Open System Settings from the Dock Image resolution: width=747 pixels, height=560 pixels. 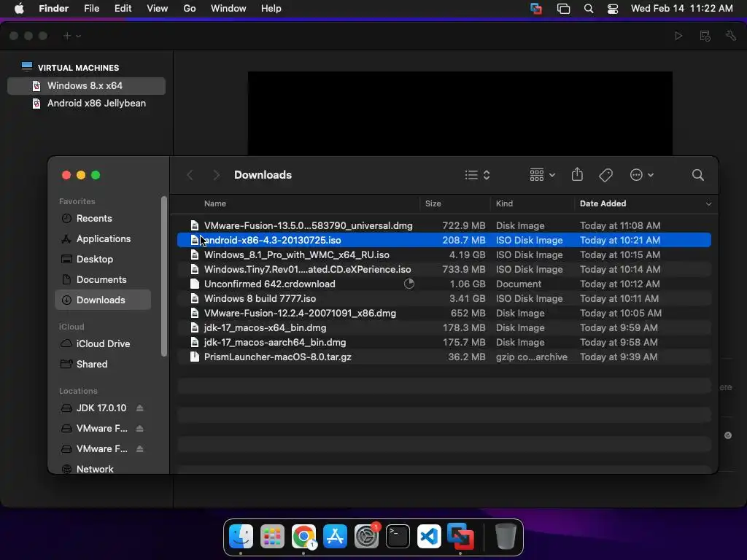click(366, 537)
